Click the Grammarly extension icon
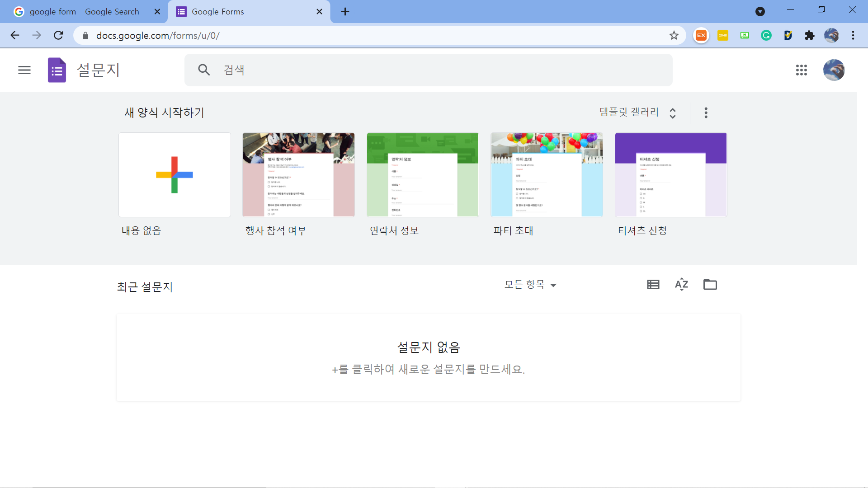Viewport: 868px width, 488px height. point(766,35)
